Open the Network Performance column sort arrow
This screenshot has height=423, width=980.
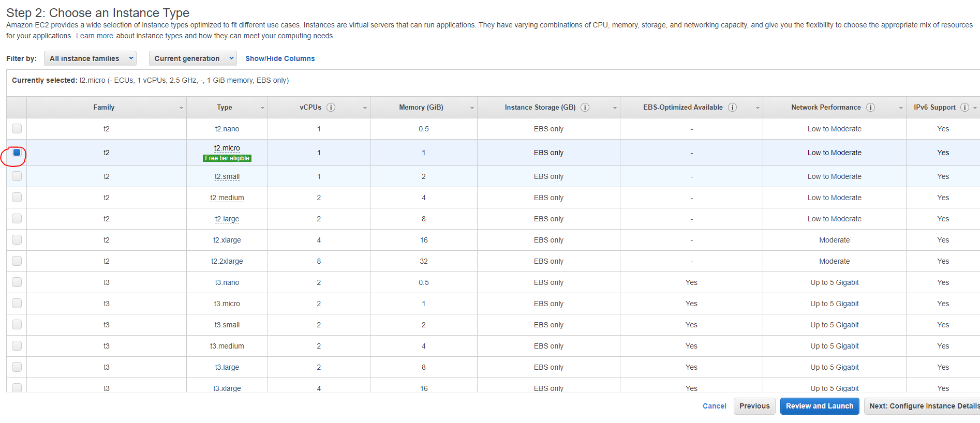pyautogui.click(x=901, y=108)
